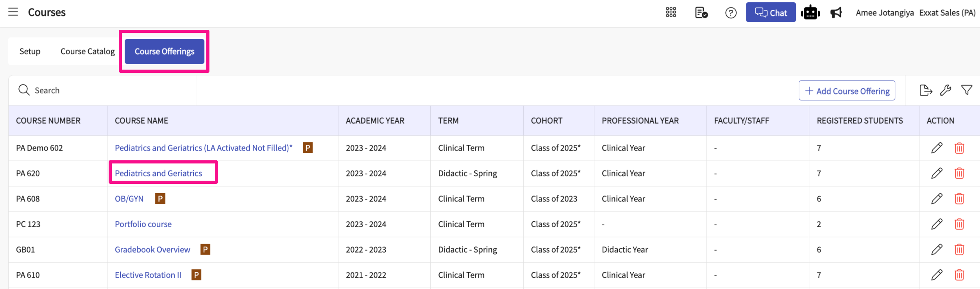This screenshot has width=980, height=289.
Task: Switch to the Course Catalog tab
Action: click(x=88, y=51)
